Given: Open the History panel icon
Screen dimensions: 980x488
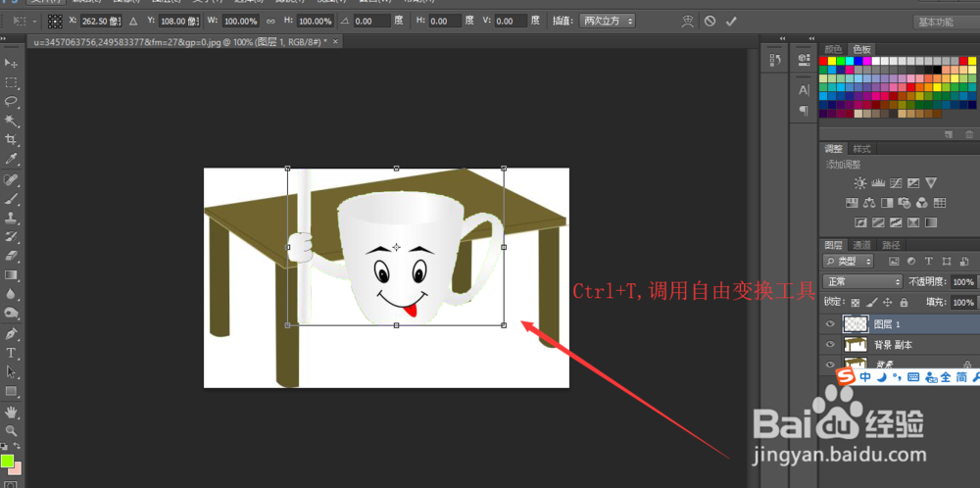Looking at the screenshot, I should click(x=775, y=60).
